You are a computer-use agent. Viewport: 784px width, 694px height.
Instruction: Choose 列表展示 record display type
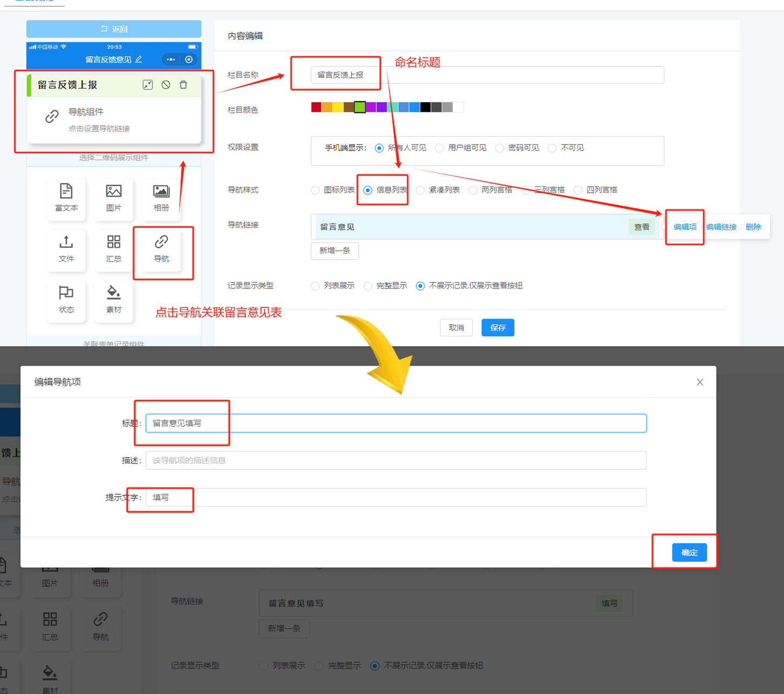(x=316, y=286)
